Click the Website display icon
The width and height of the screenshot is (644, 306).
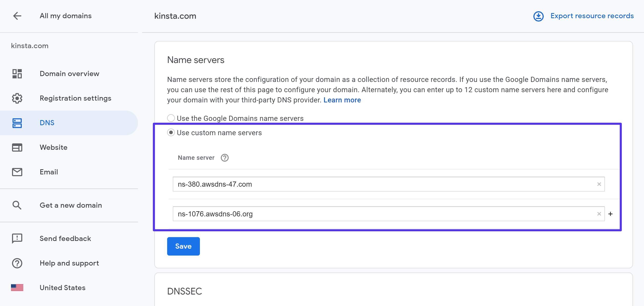point(17,147)
